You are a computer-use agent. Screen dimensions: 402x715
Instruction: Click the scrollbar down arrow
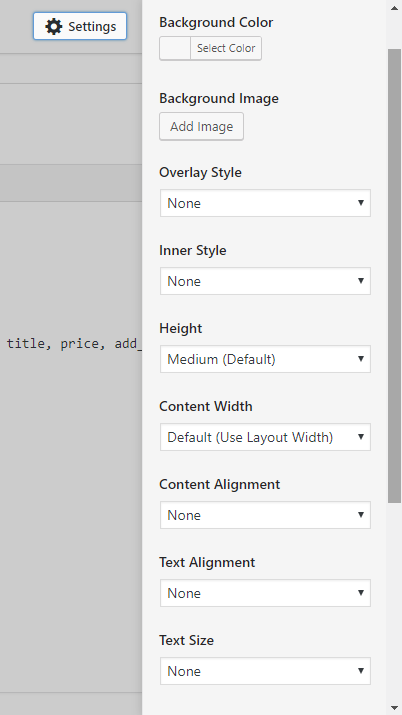pos(394,707)
